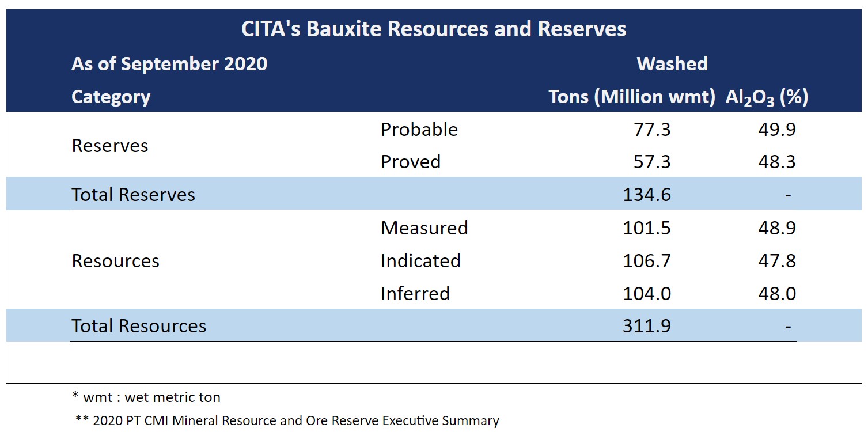Click the 'Reserves' row label
The width and height of the screenshot is (868, 432).
[x=110, y=146]
